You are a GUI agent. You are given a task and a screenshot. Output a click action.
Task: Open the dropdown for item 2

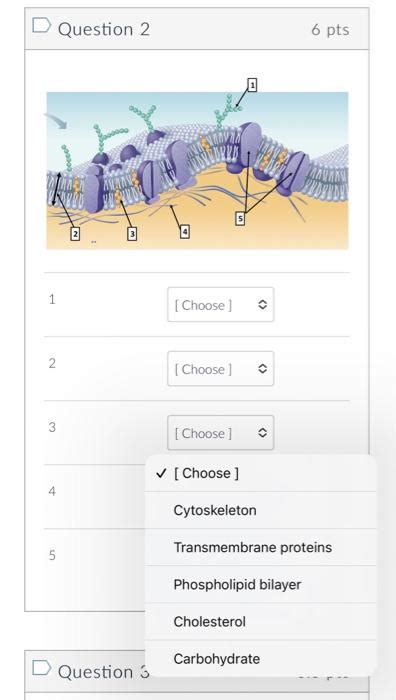tap(221, 368)
